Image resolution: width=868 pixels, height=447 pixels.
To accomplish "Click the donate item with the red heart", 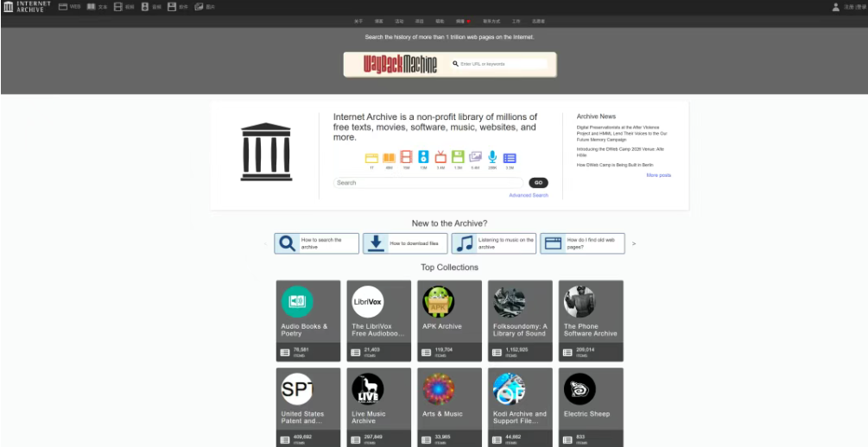I will pyautogui.click(x=463, y=21).
